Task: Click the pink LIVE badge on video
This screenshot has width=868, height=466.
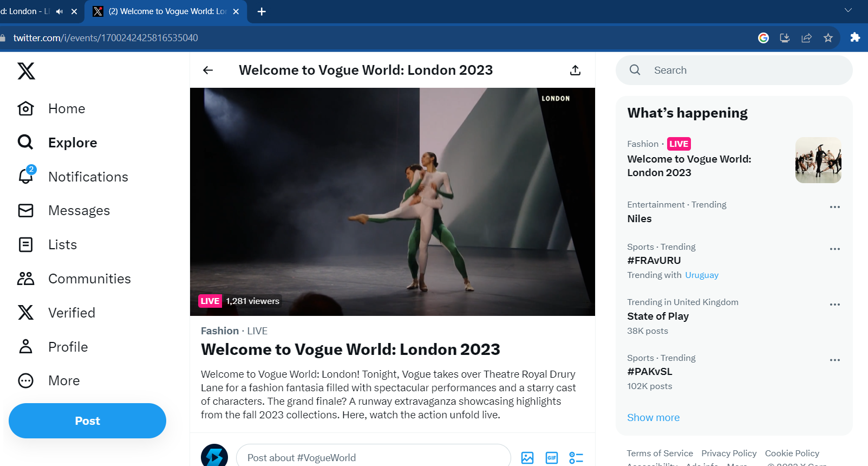Action: click(x=210, y=301)
